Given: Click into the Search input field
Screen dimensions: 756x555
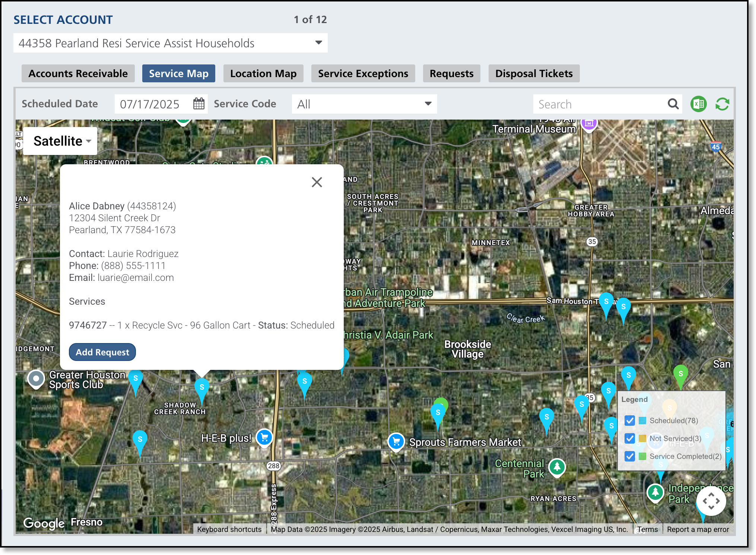Looking at the screenshot, I should click(x=600, y=104).
